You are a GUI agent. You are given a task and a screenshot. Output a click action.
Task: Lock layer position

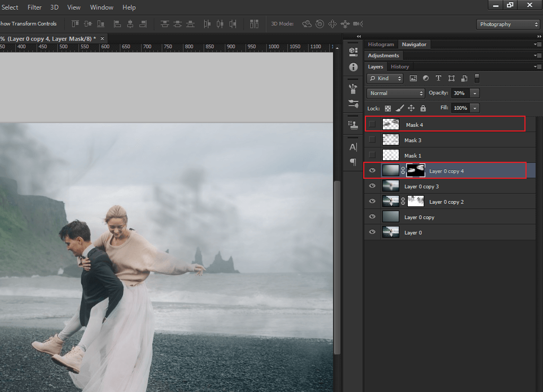pos(411,108)
